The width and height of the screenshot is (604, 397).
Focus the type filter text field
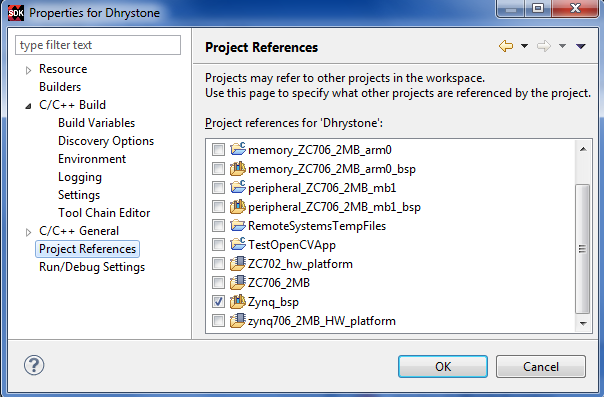(98, 45)
